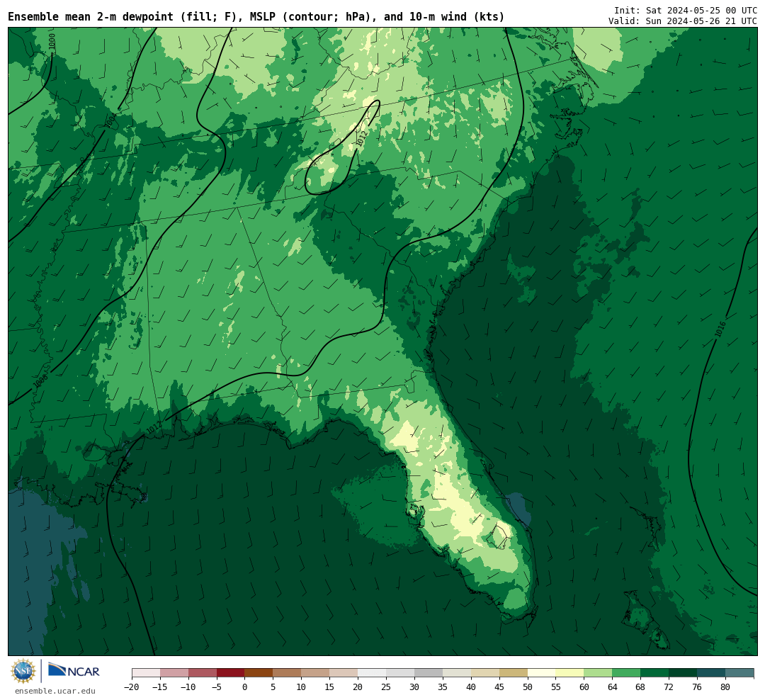Click the -20 colorbar tick label
The height and width of the screenshot is (700, 765).
[132, 687]
